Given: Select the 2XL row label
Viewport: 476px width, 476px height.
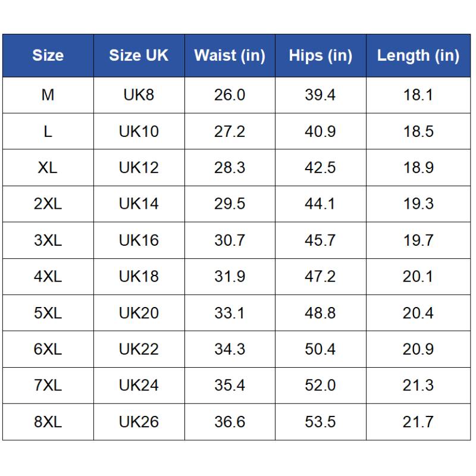Looking at the screenshot, I should tap(48, 203).
